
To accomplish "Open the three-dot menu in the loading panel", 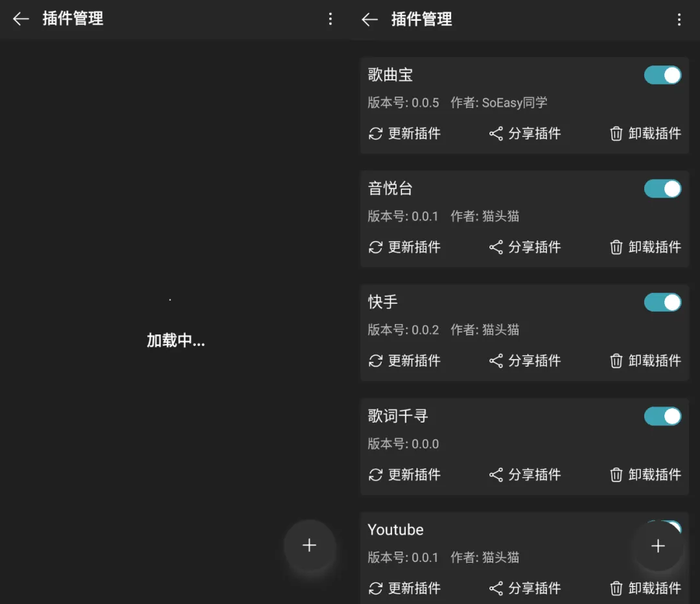I will pyautogui.click(x=331, y=19).
